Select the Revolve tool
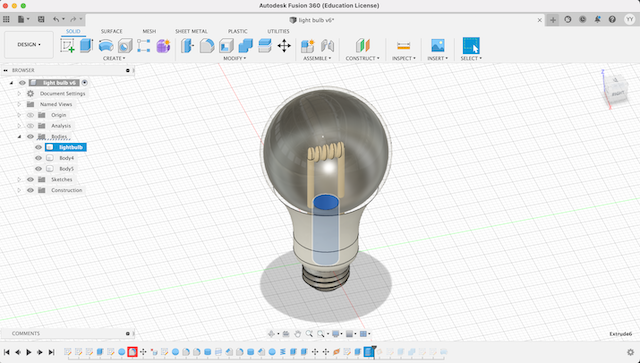The image size is (640, 363). 106,45
